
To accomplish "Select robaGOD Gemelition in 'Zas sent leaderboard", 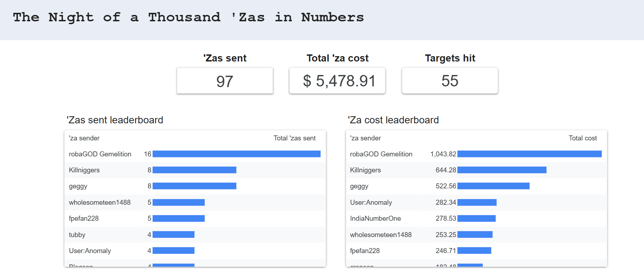I will [x=100, y=154].
